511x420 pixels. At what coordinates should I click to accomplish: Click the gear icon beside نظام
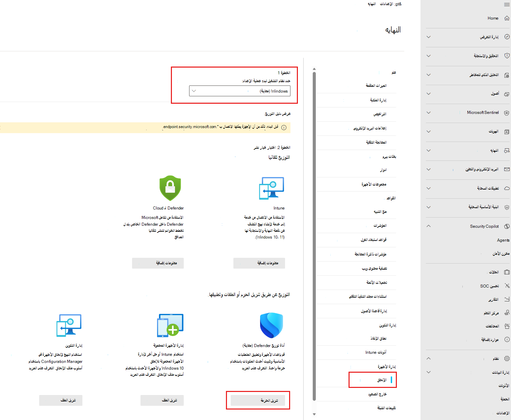(x=507, y=359)
